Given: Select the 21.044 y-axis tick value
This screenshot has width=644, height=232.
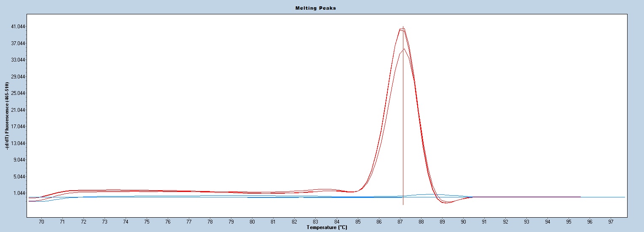Looking at the screenshot, I should 19,110.
